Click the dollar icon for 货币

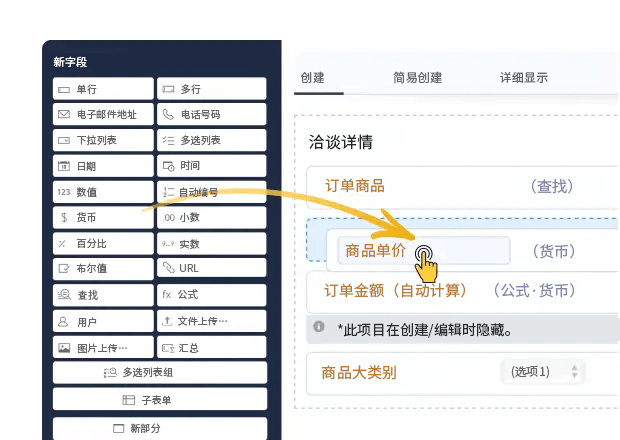pyautogui.click(x=64, y=217)
